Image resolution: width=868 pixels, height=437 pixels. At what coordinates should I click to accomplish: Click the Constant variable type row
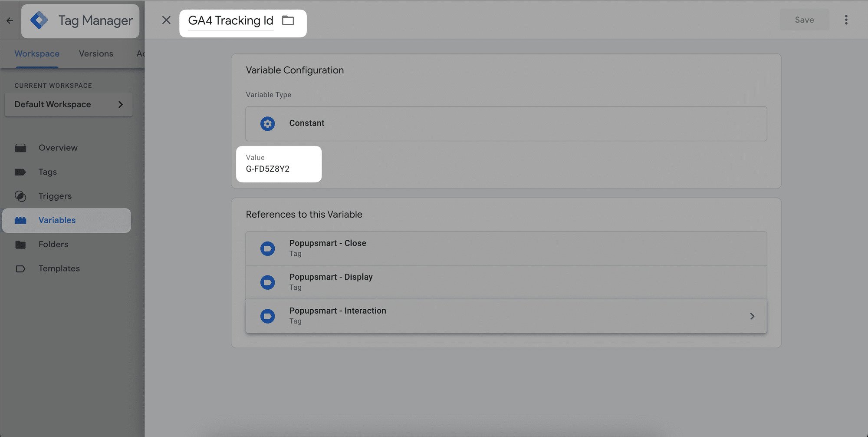(506, 123)
